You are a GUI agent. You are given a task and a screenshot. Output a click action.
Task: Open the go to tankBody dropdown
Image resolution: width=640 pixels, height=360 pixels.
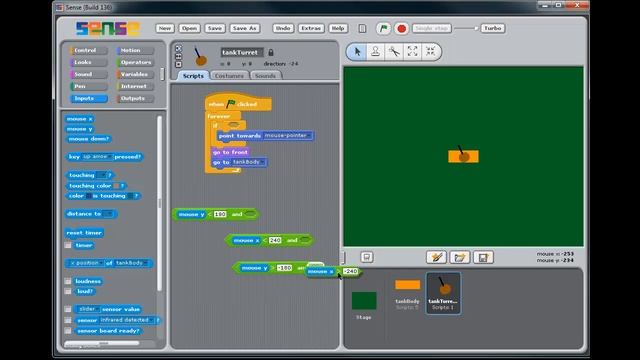point(249,162)
